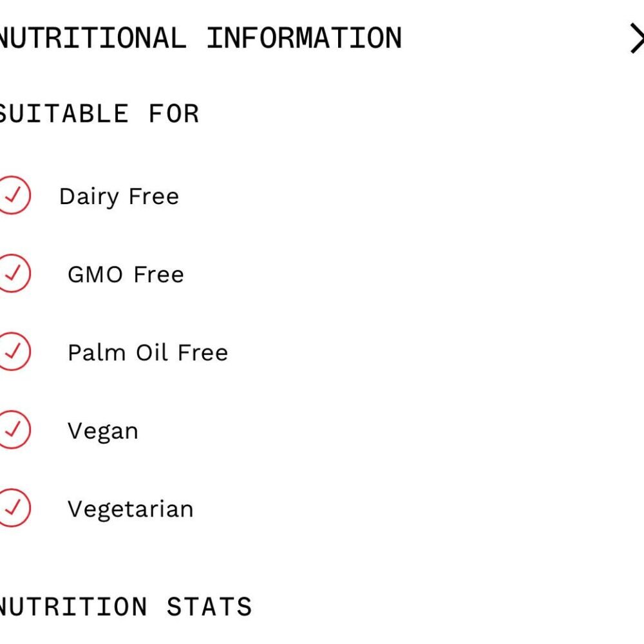Select the red circled check beside Vegan

click(x=12, y=430)
